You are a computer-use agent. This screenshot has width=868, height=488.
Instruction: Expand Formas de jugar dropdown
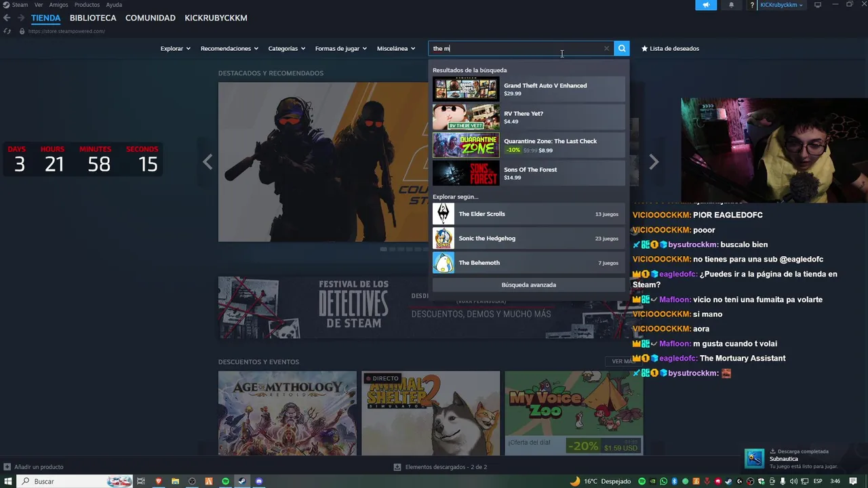tap(340, 48)
